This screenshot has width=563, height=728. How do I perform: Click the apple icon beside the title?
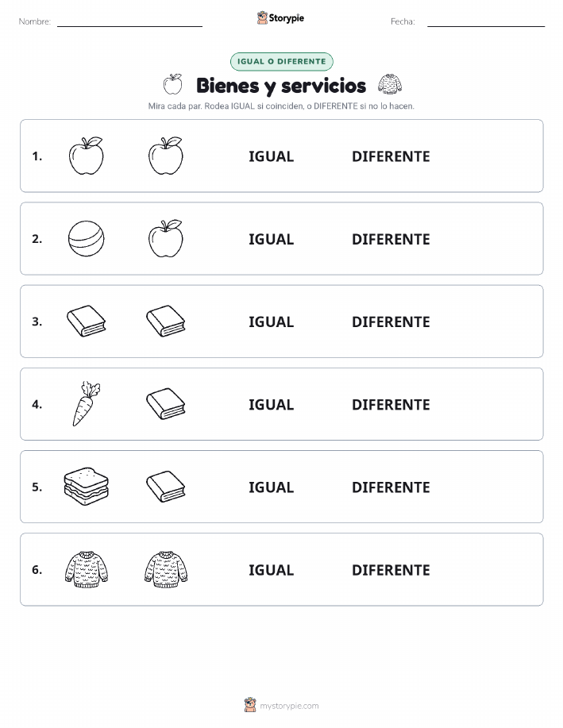pos(173,84)
